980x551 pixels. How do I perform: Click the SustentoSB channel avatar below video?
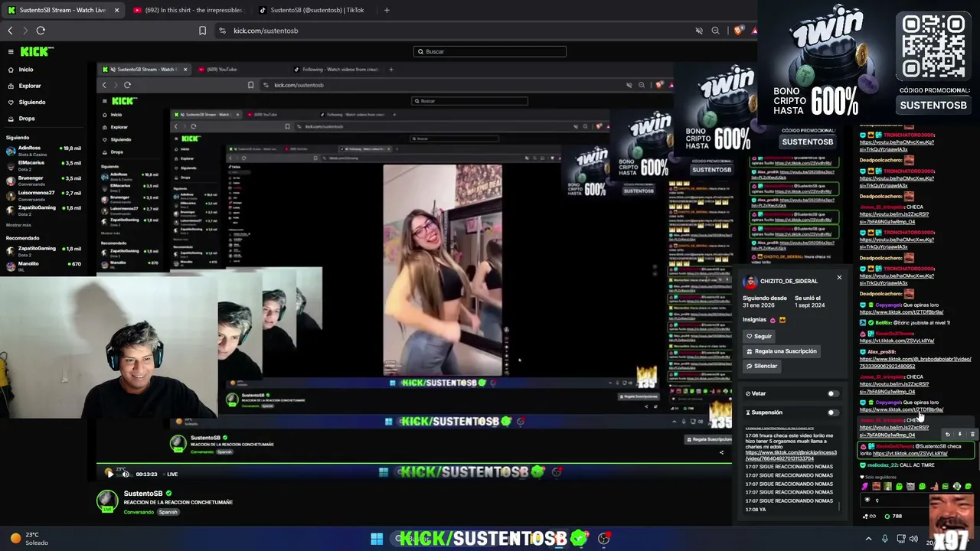107,501
